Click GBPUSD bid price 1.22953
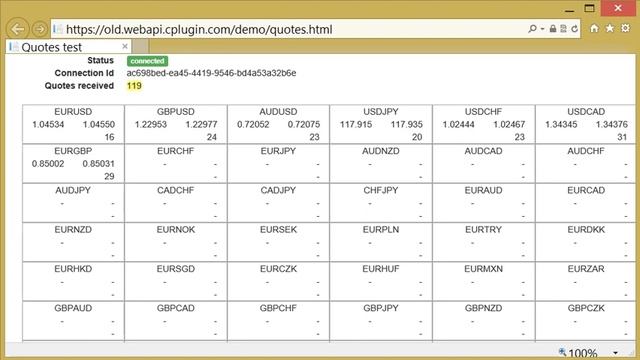The width and height of the screenshot is (640, 360). [x=151, y=124]
